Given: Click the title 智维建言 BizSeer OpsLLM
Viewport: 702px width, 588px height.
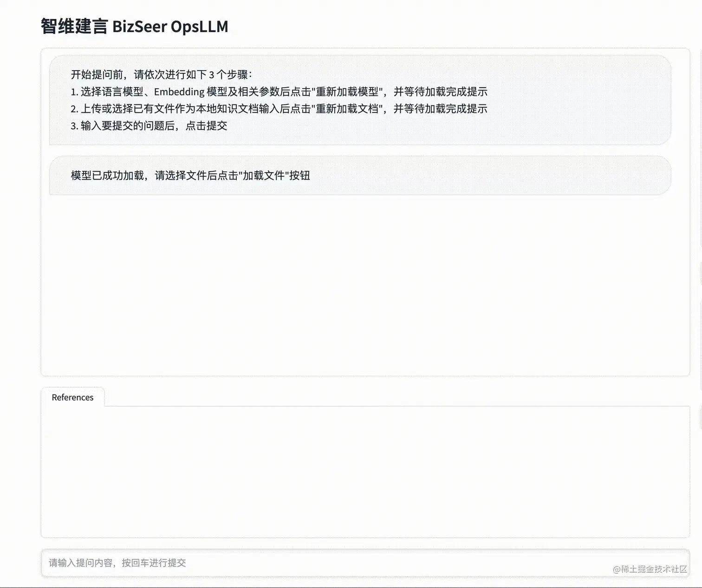Looking at the screenshot, I should (x=135, y=26).
